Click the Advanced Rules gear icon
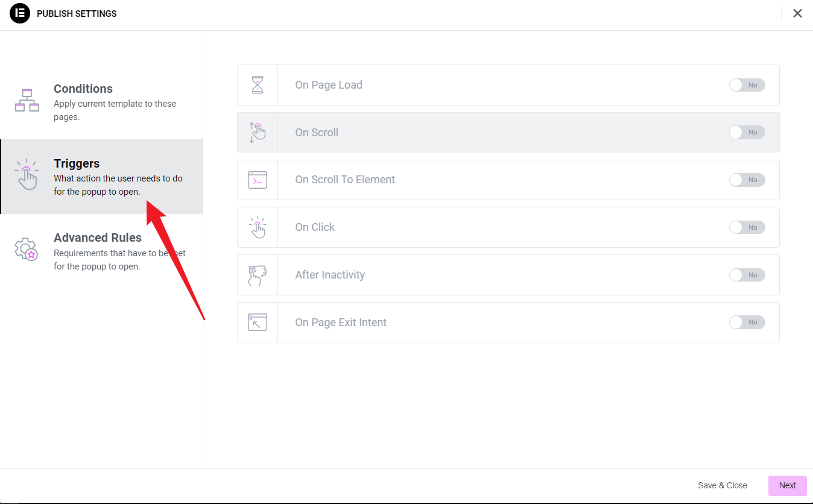Screen dimensions: 813x504 (x=26, y=249)
